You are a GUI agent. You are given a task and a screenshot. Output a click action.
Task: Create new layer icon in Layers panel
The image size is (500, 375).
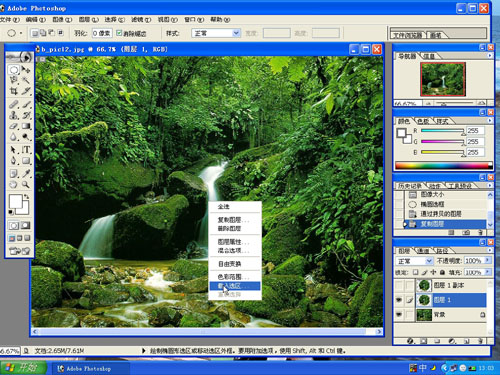[467, 341]
